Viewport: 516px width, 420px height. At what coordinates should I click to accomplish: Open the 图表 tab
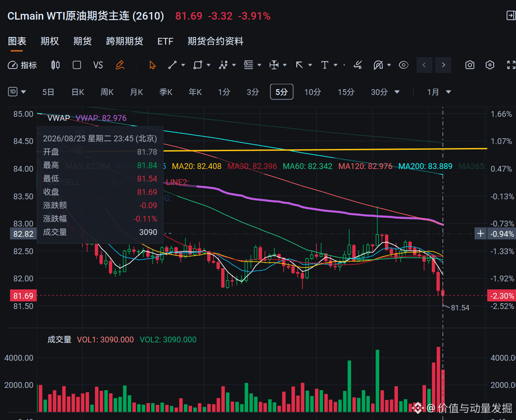pyautogui.click(x=17, y=41)
